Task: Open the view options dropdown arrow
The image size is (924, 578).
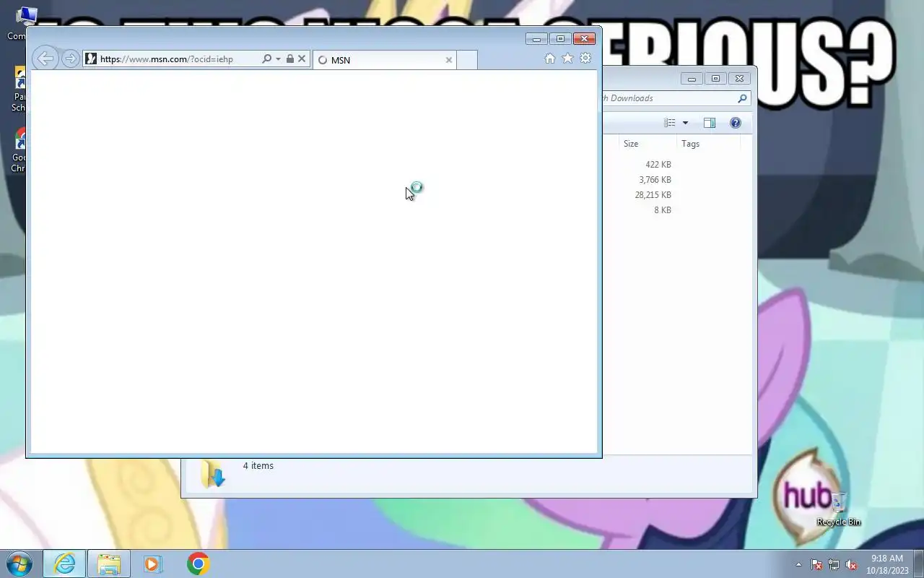Action: (x=685, y=123)
